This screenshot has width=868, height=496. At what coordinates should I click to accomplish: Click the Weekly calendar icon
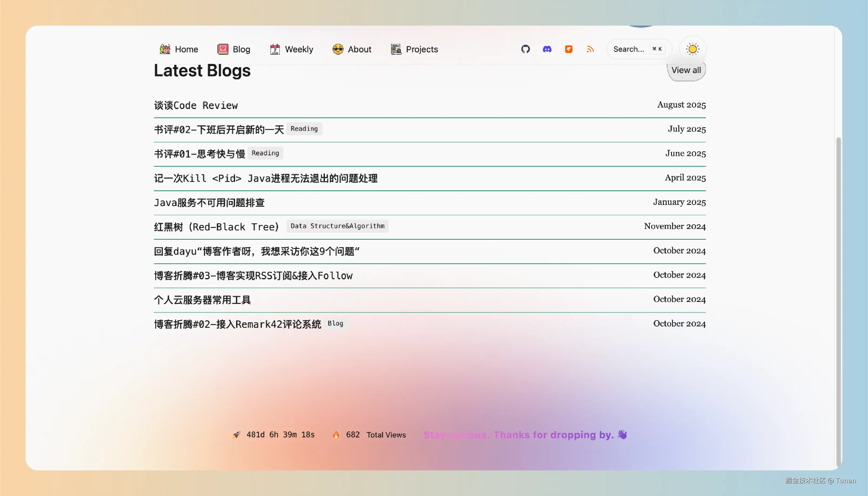tap(275, 49)
